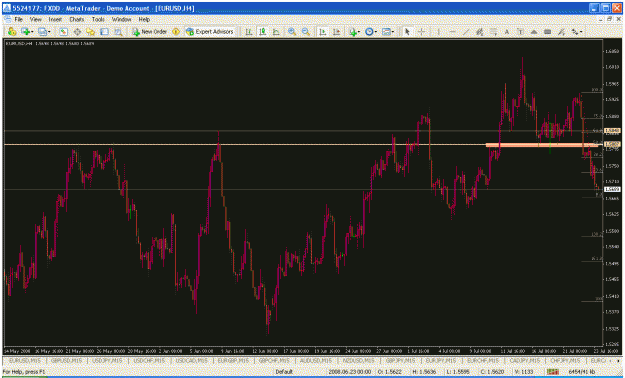The width and height of the screenshot is (625, 378).
Task: Restore the inner chart window button
Action: pyautogui.click(x=609, y=19)
